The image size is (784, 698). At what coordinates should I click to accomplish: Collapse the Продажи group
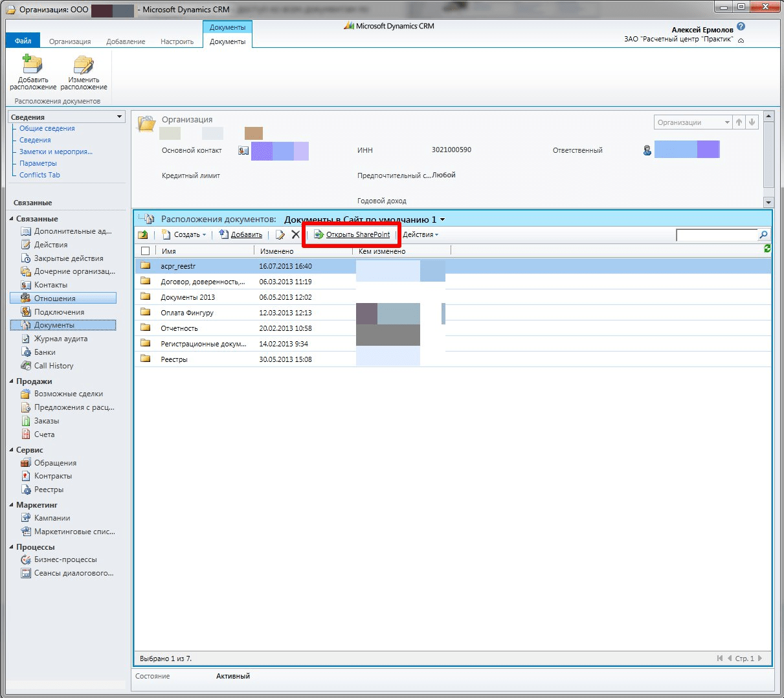coord(11,381)
